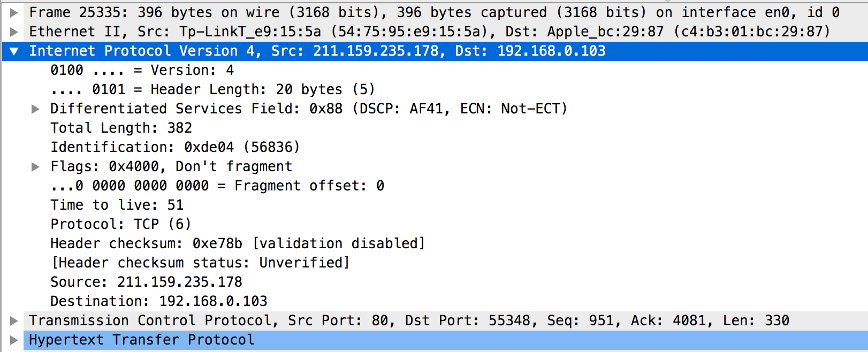868x352 pixels.
Task: Click the Header checksum 0xe78b row
Action: (237, 243)
